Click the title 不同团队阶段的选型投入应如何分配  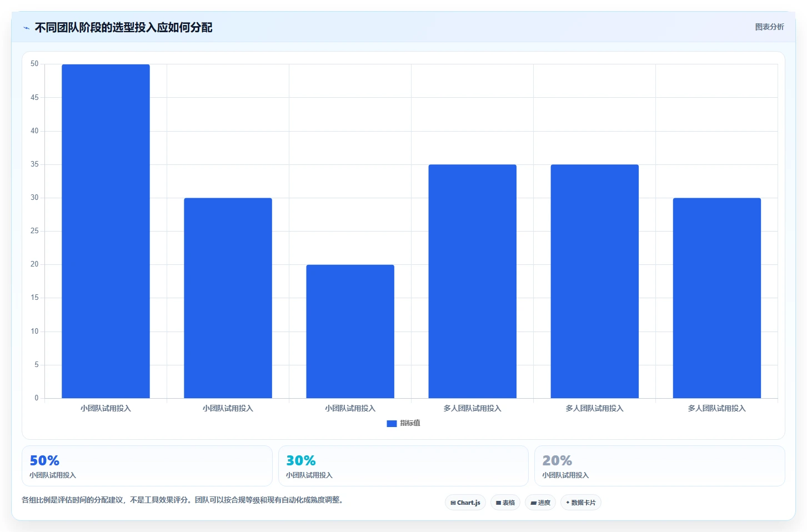coord(123,27)
